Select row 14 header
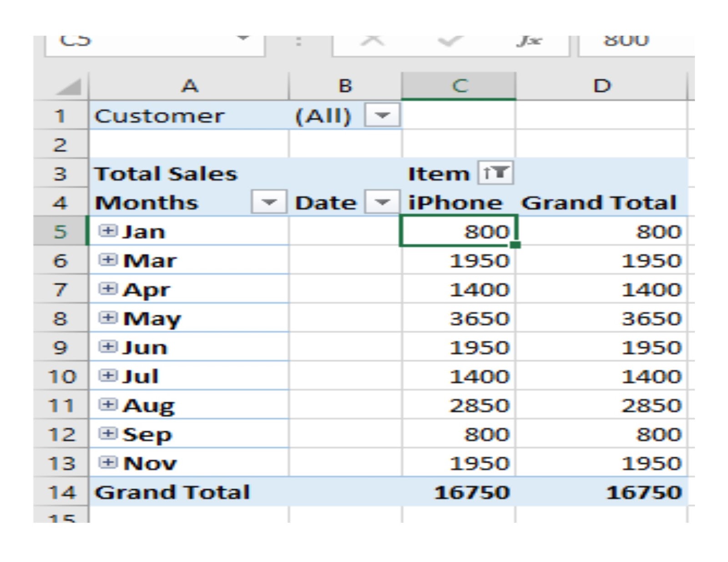The height and width of the screenshot is (562, 728). click(x=61, y=492)
